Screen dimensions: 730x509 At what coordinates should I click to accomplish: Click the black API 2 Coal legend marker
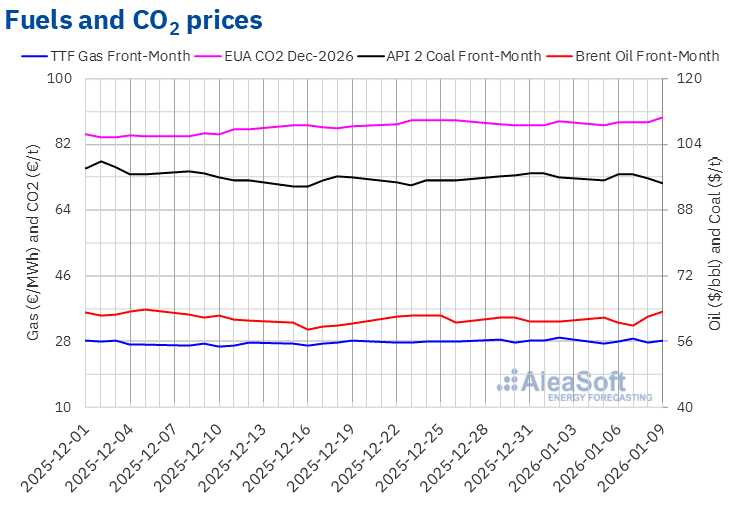tap(384, 56)
